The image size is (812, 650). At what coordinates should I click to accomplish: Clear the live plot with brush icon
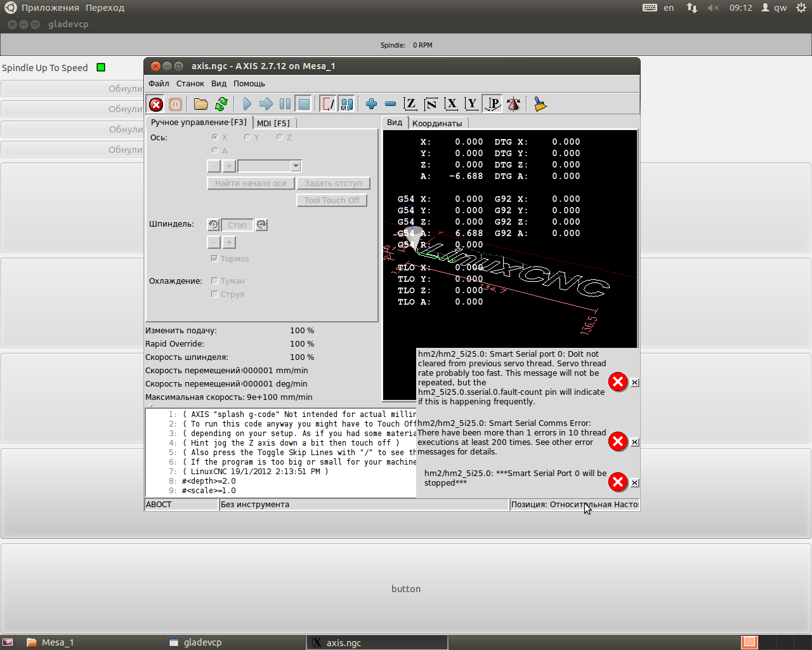click(x=540, y=104)
